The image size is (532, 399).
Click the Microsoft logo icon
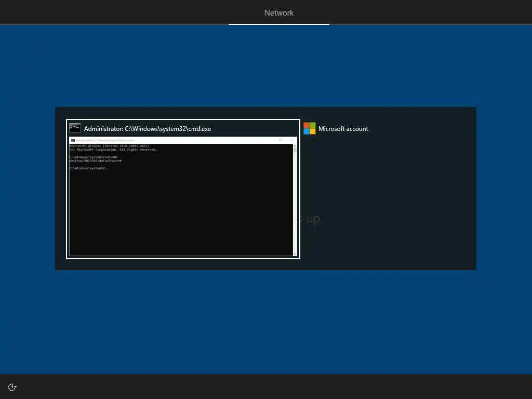click(x=310, y=128)
